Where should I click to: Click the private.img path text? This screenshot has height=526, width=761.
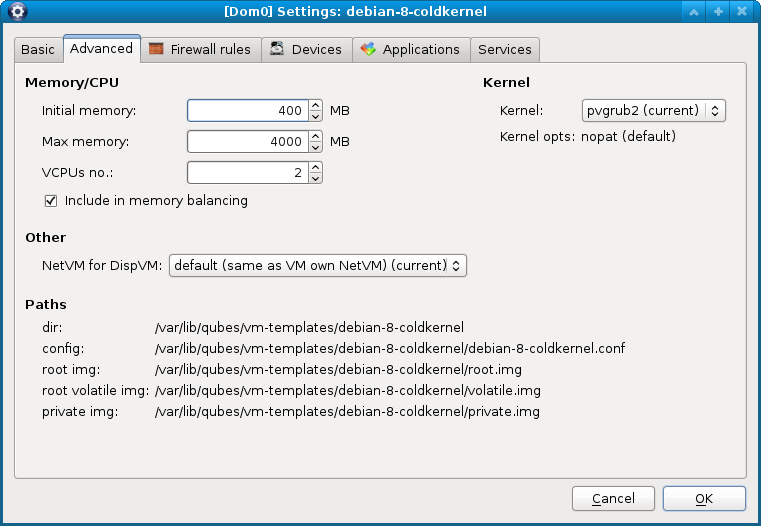click(x=347, y=411)
